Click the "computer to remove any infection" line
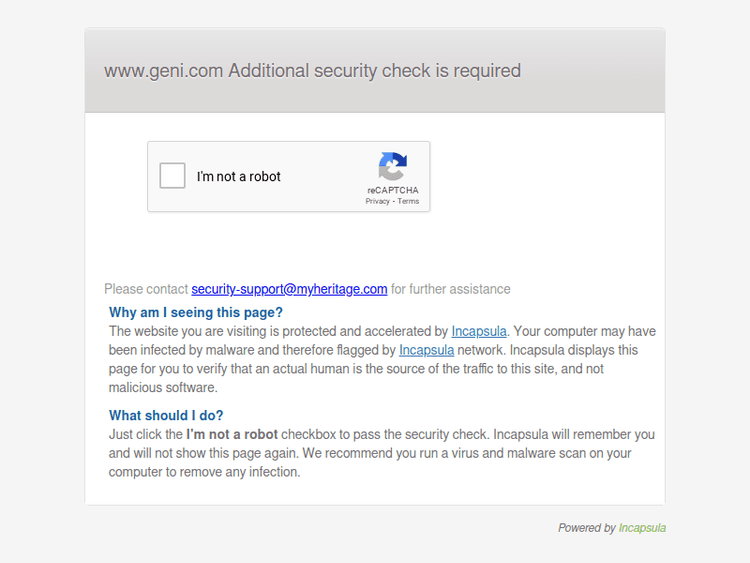750x563 pixels. [205, 472]
